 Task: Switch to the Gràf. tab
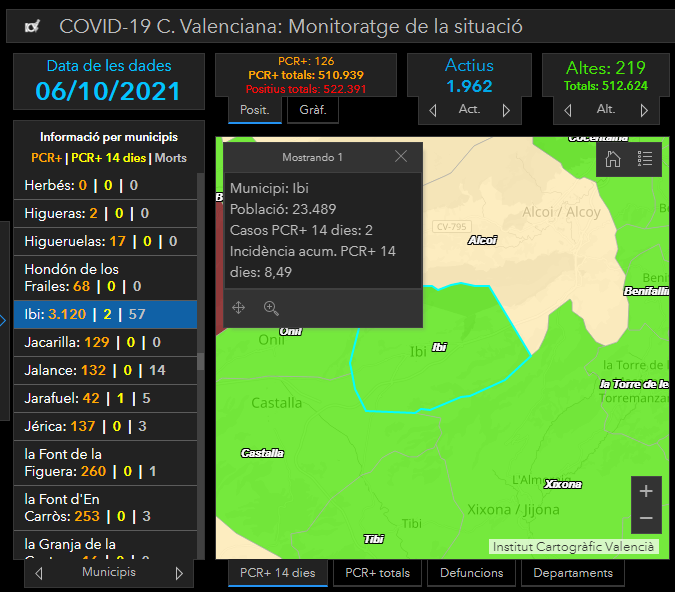pyautogui.click(x=313, y=110)
